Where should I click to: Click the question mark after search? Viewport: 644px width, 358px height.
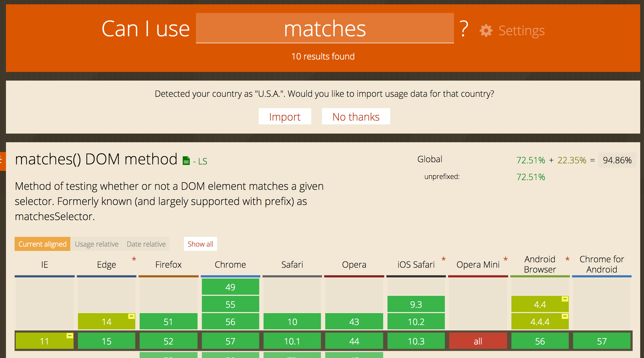click(x=464, y=29)
